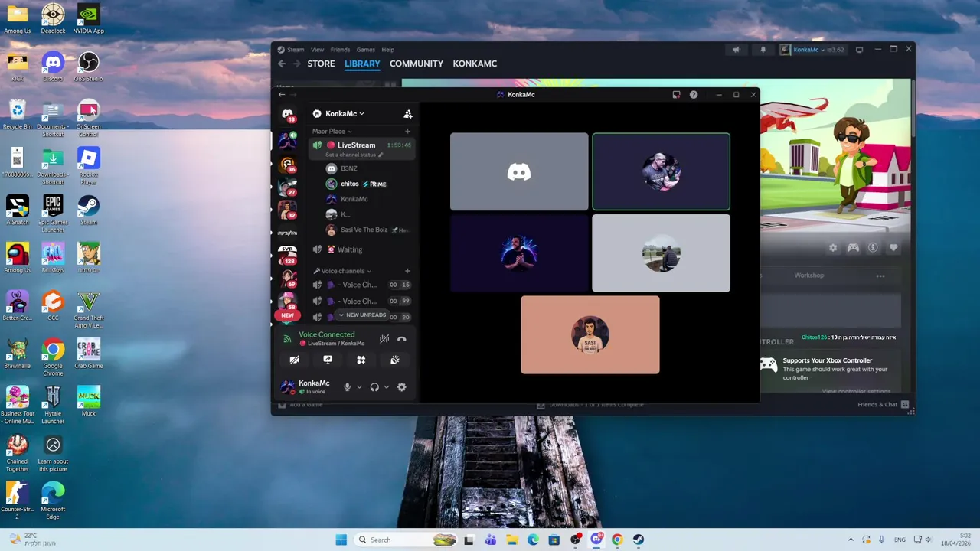
Task: Select the green-outlined speaking user tile
Action: [661, 171]
